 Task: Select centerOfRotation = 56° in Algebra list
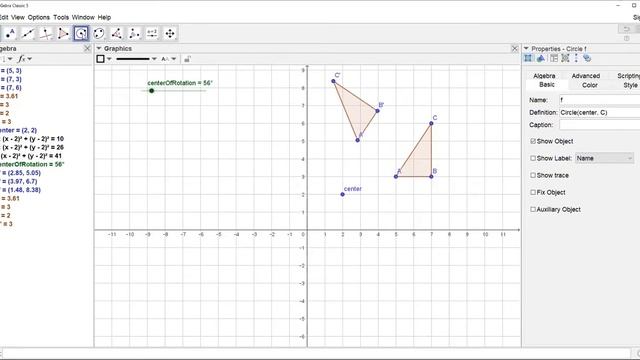[x=32, y=164]
